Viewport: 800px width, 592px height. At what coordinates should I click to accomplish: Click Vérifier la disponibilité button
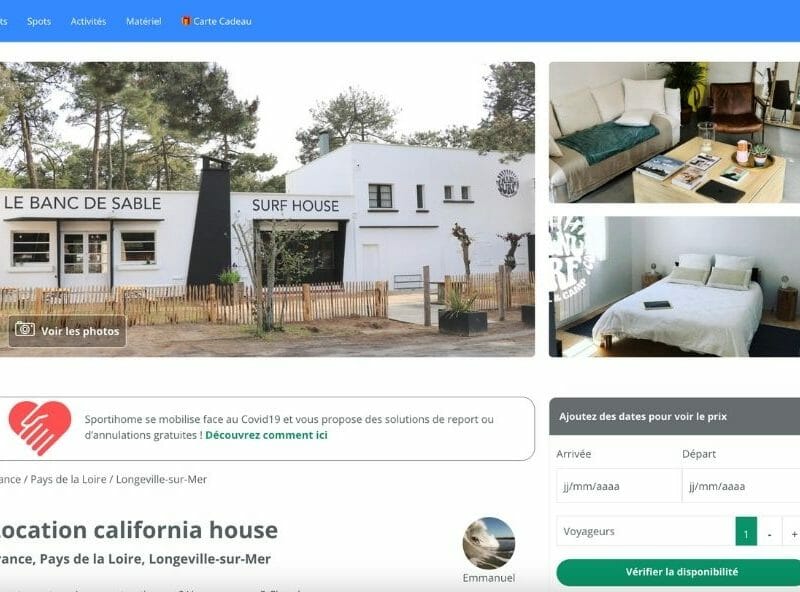681,572
